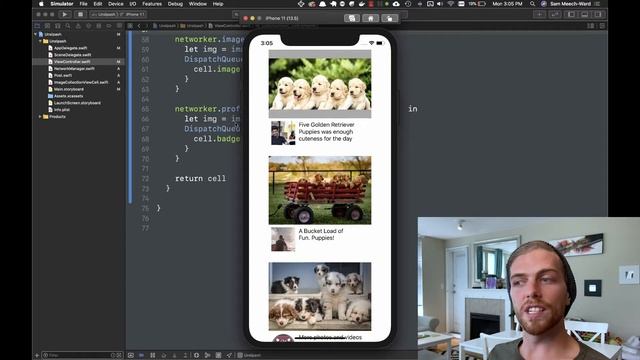Image resolution: width=640 pixels, height=360 pixels.
Task: Hide the debug area toggle icon
Action: point(131,356)
